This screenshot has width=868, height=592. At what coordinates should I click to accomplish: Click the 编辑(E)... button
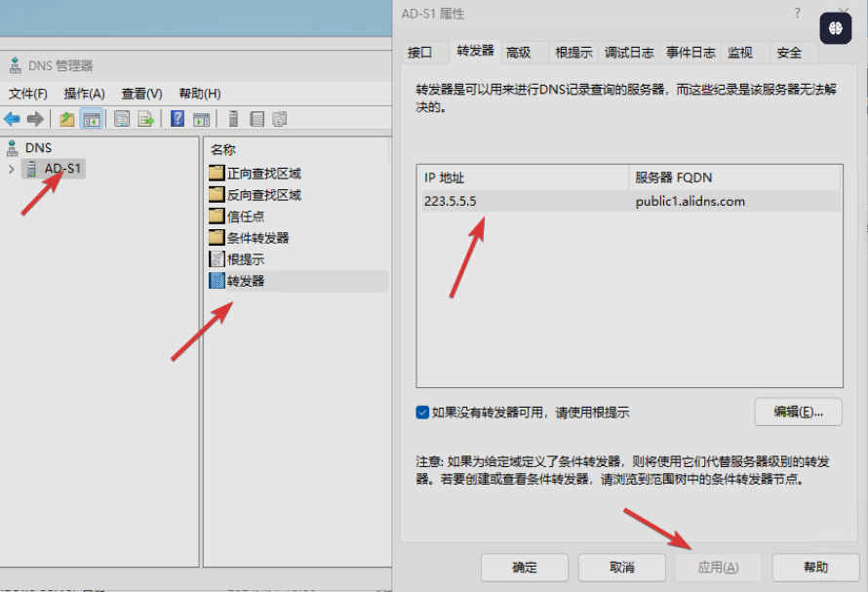click(x=797, y=412)
